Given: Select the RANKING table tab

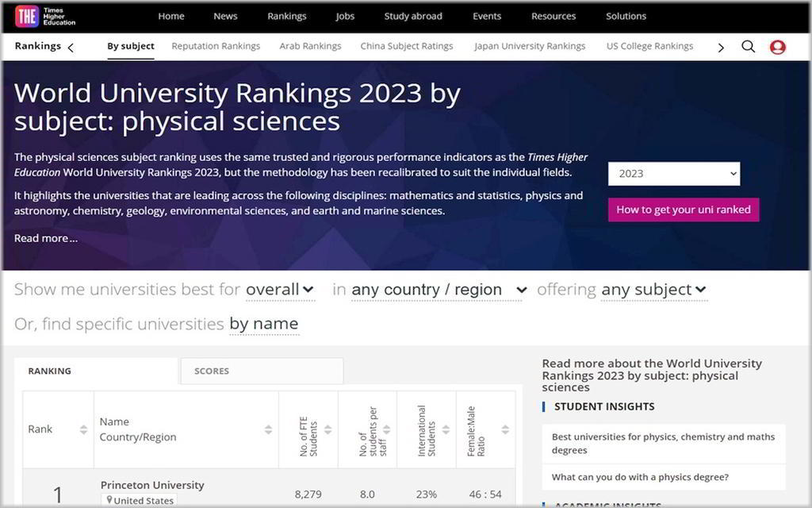Looking at the screenshot, I should (x=96, y=371).
